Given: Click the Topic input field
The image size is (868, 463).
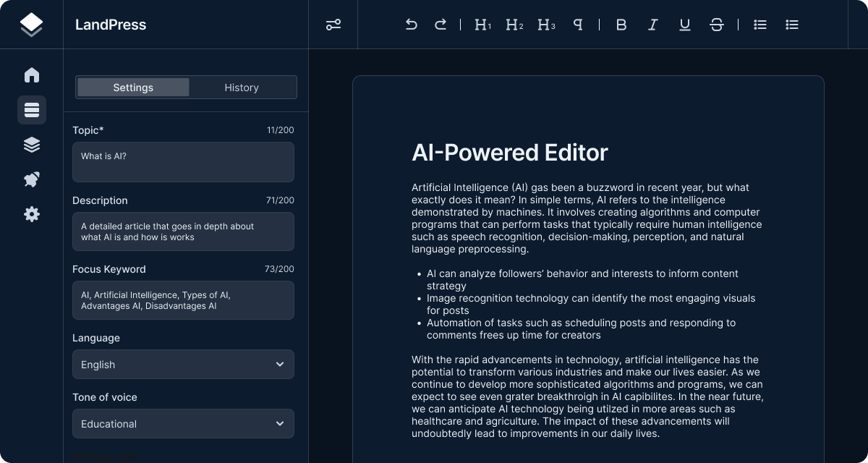Looking at the screenshot, I should (183, 162).
